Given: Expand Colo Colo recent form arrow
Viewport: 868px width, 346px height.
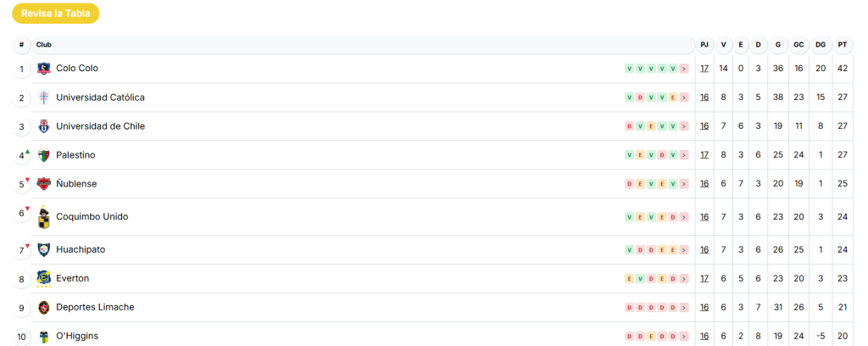Looking at the screenshot, I should 684,69.
